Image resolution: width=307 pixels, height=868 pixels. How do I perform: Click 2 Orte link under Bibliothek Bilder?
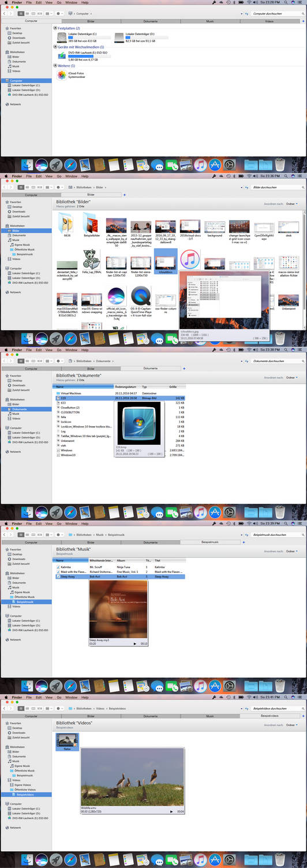point(80,207)
